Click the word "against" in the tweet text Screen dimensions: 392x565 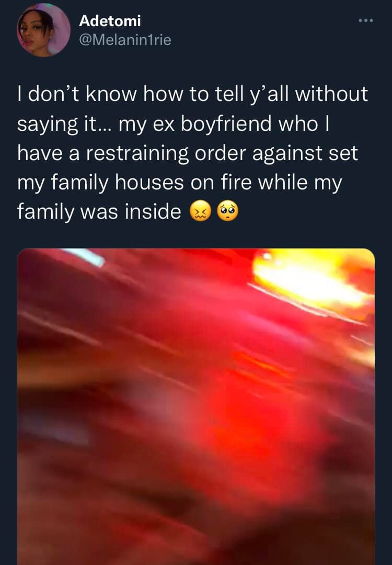(x=287, y=154)
